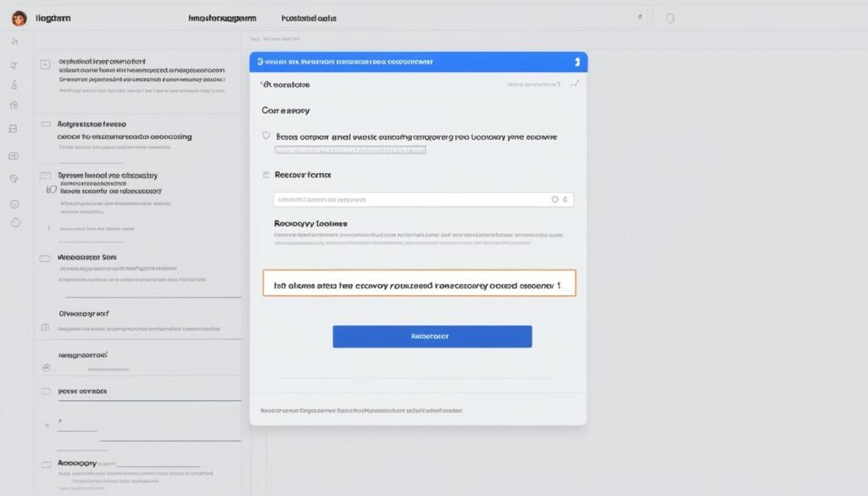Viewport: 868px width, 496px height.
Task: Click the footer link below the Recover button
Action: pyautogui.click(x=361, y=410)
